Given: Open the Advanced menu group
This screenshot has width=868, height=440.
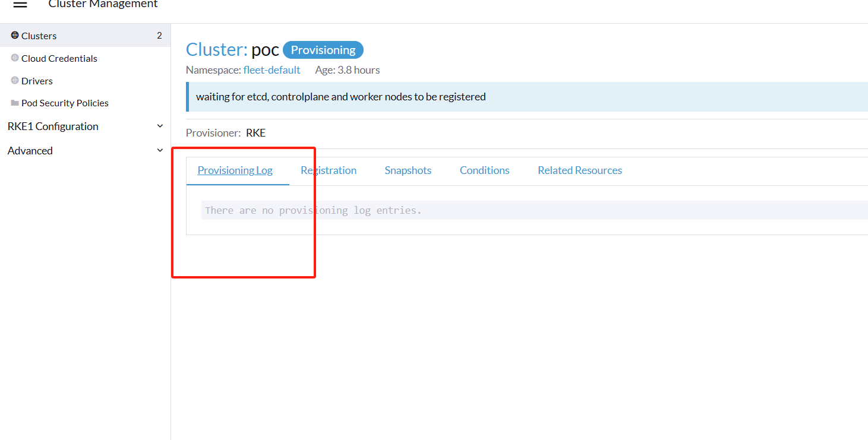Looking at the screenshot, I should point(30,151).
